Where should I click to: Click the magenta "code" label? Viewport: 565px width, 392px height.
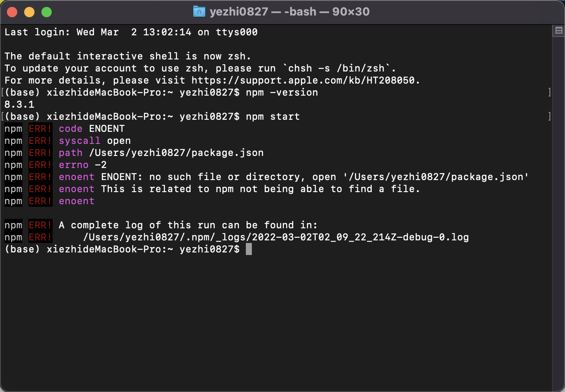[x=71, y=128]
